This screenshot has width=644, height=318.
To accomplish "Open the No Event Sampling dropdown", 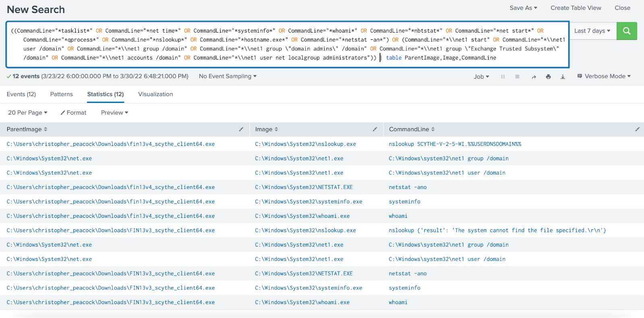I will 227,76.
